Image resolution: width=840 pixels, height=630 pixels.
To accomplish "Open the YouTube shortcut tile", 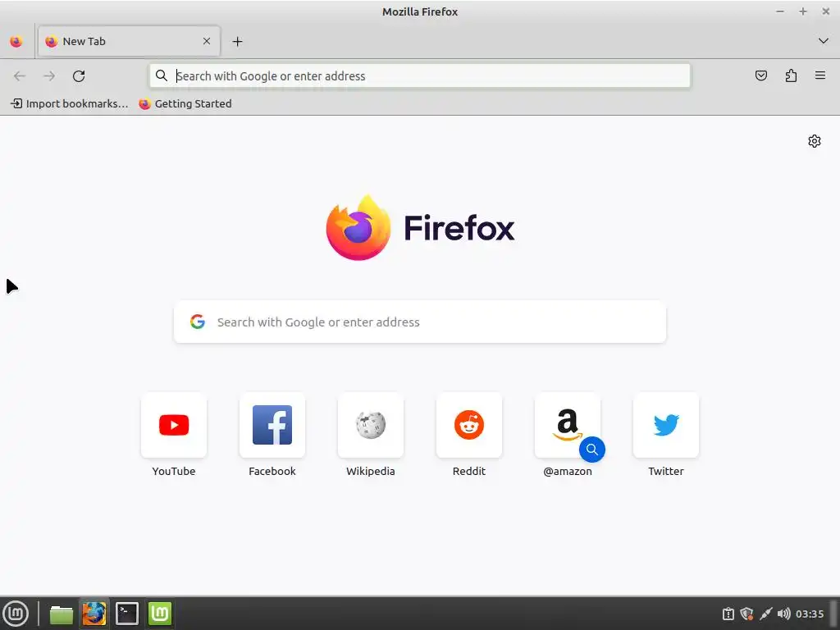I will pyautogui.click(x=174, y=425).
